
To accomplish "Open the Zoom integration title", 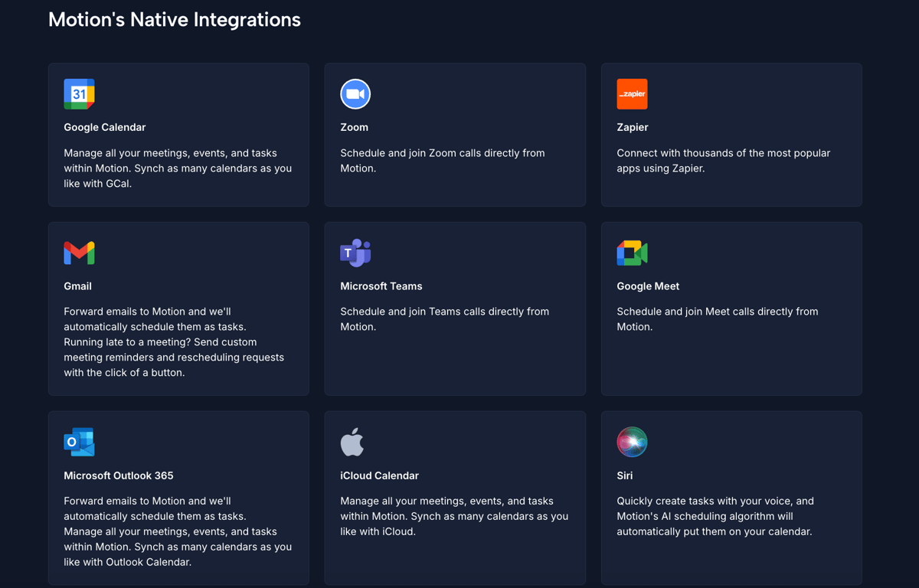I will pyautogui.click(x=354, y=127).
